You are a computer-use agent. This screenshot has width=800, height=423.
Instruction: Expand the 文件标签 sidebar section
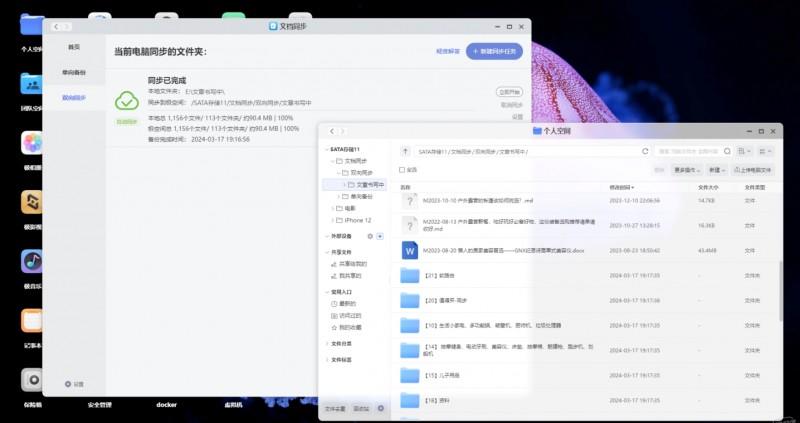(x=327, y=360)
